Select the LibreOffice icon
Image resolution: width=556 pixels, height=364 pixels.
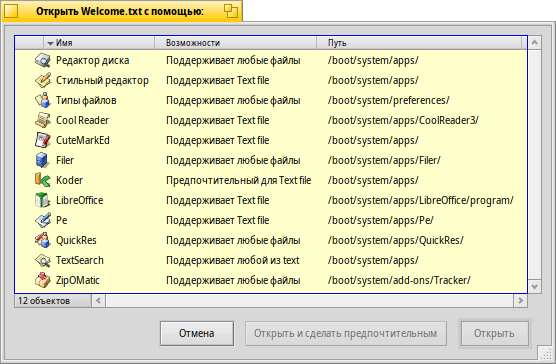tap(43, 200)
